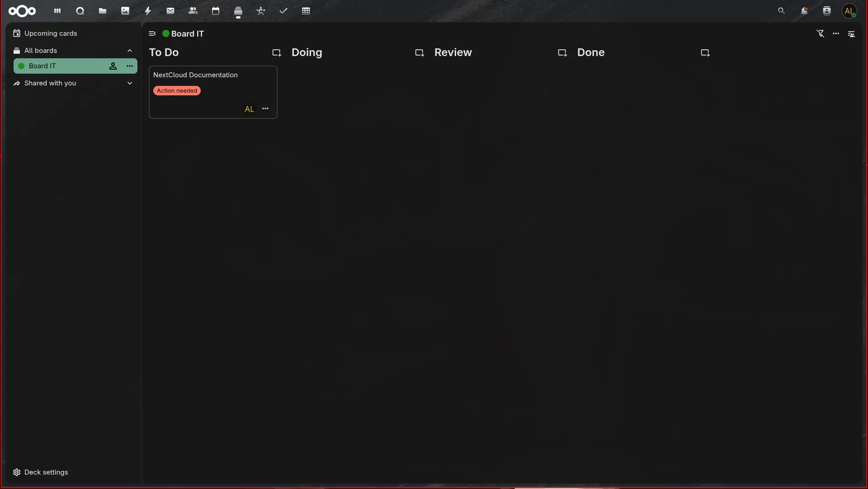Expand the Shared with you section
This screenshot has height=489, width=868.
point(130,83)
